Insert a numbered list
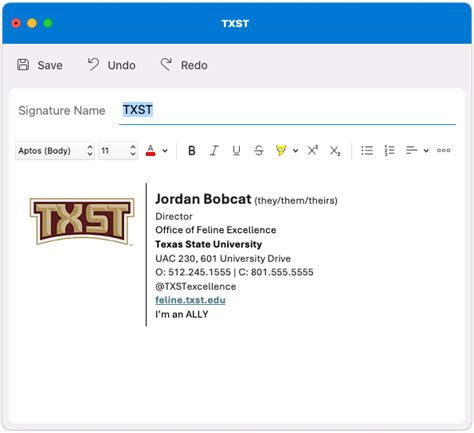 tap(389, 151)
